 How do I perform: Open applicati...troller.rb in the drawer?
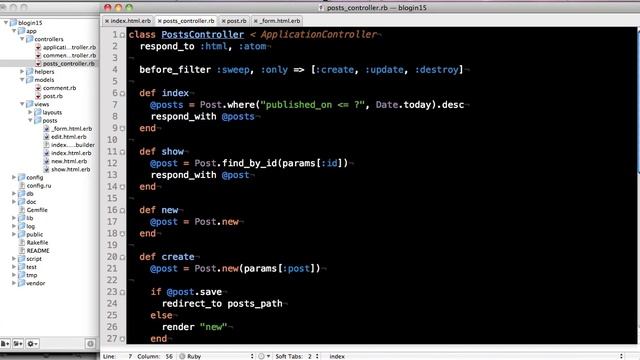[x=69, y=47]
